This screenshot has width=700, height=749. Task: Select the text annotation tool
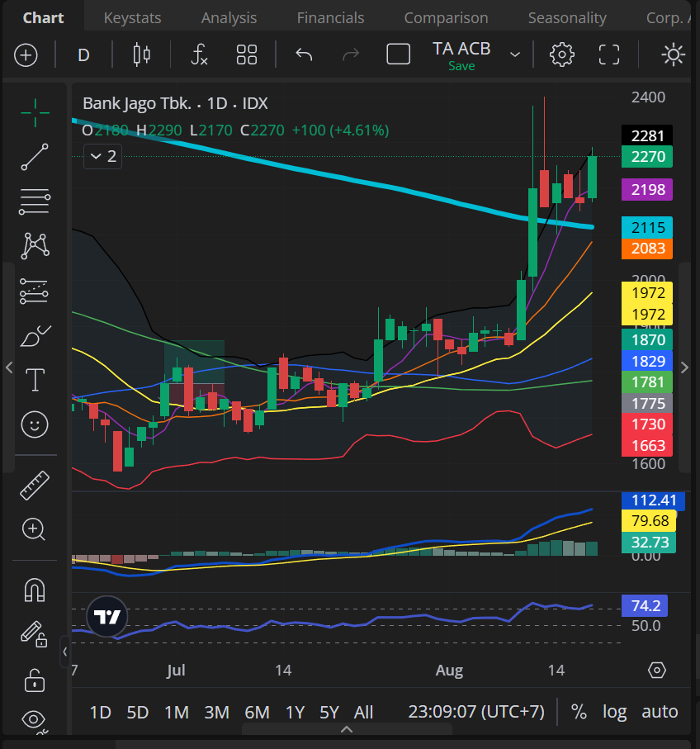[35, 380]
